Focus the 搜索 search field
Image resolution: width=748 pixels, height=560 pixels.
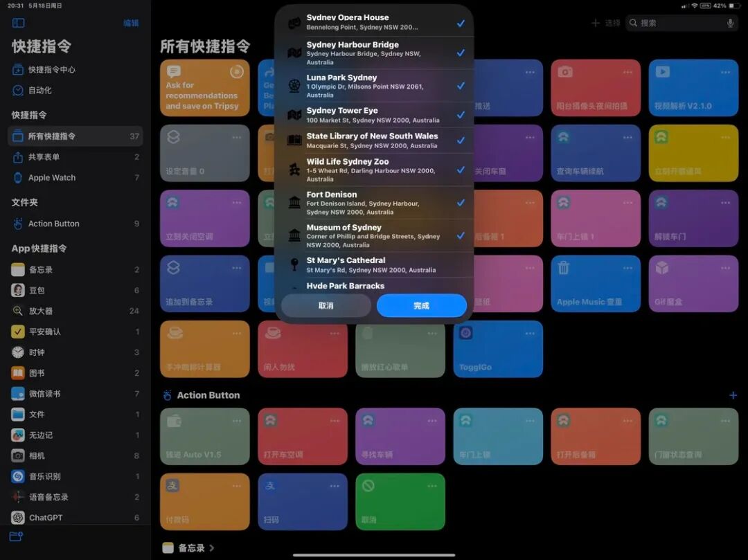682,23
